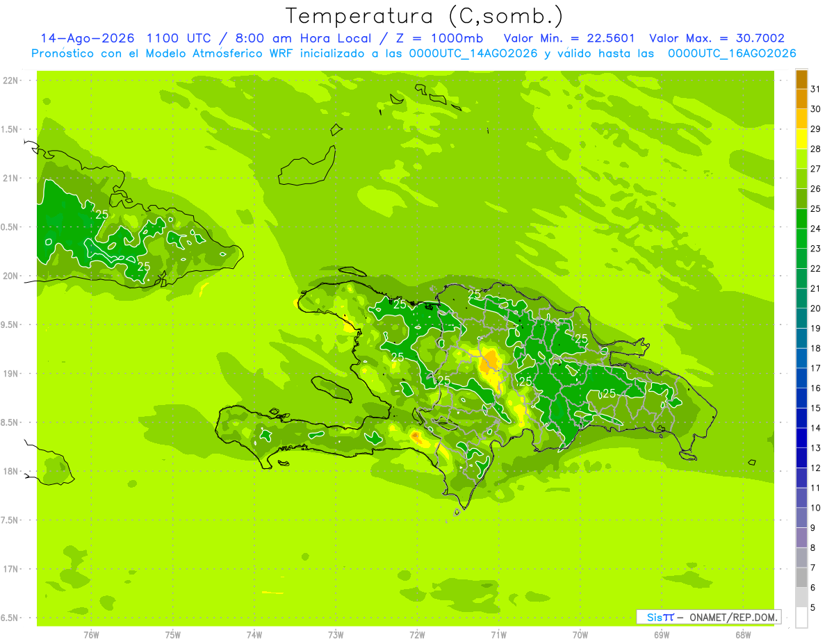The height and width of the screenshot is (644, 834).
Task: Click the blue legend band between 16 and 17
Action: tap(801, 379)
